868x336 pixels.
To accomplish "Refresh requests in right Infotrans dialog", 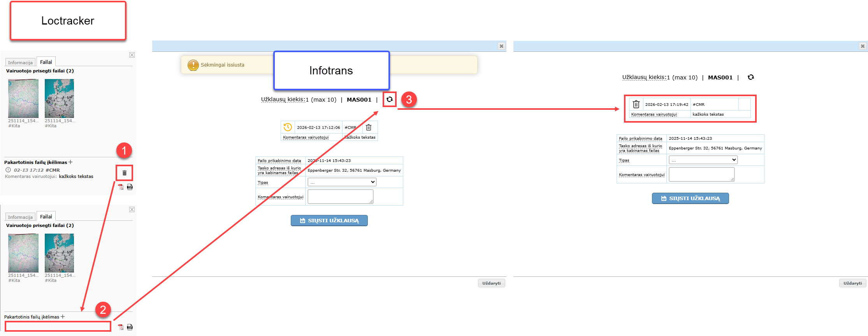I will click(x=751, y=77).
